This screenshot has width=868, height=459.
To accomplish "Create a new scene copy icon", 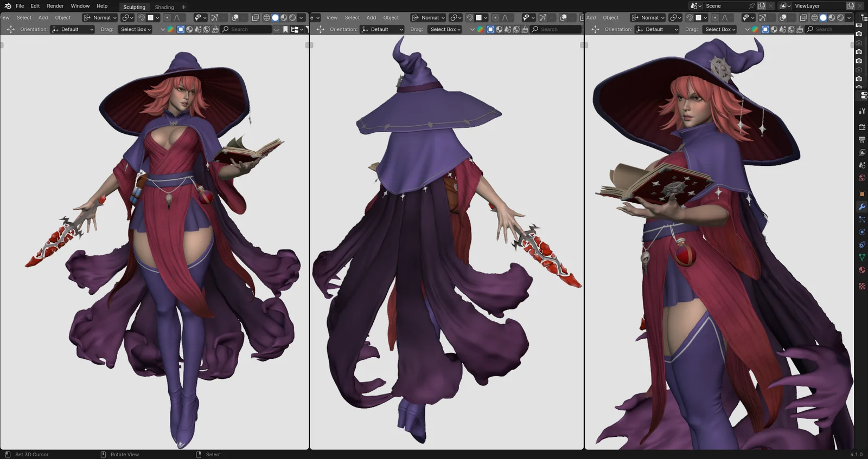I will pyautogui.click(x=762, y=6).
